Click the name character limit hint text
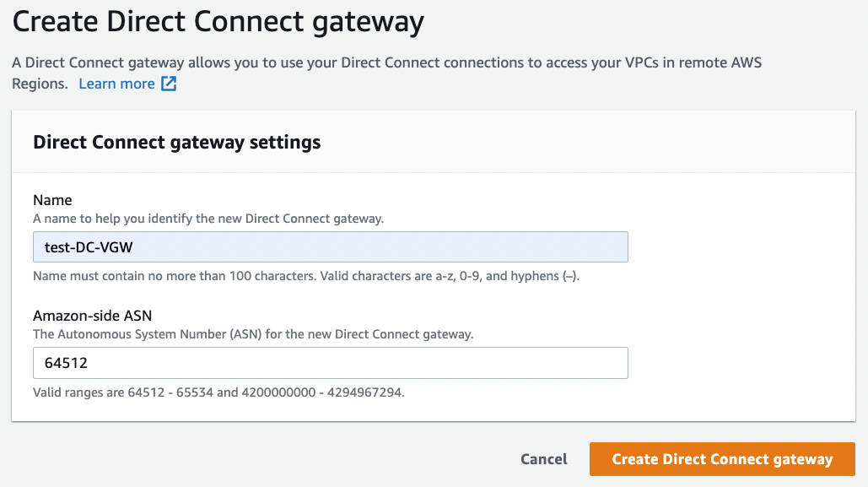Image resolution: width=868 pixels, height=487 pixels. 306,276
